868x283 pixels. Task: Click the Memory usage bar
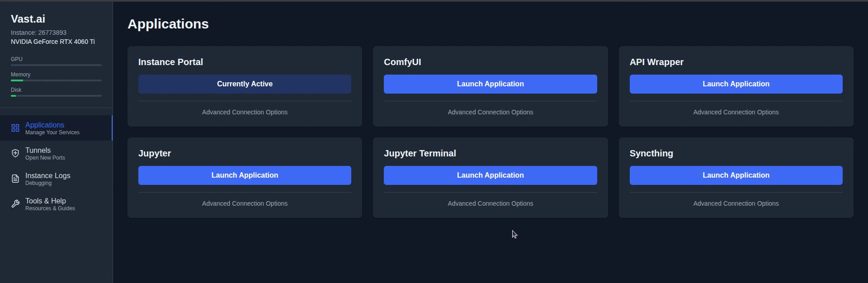tap(56, 80)
